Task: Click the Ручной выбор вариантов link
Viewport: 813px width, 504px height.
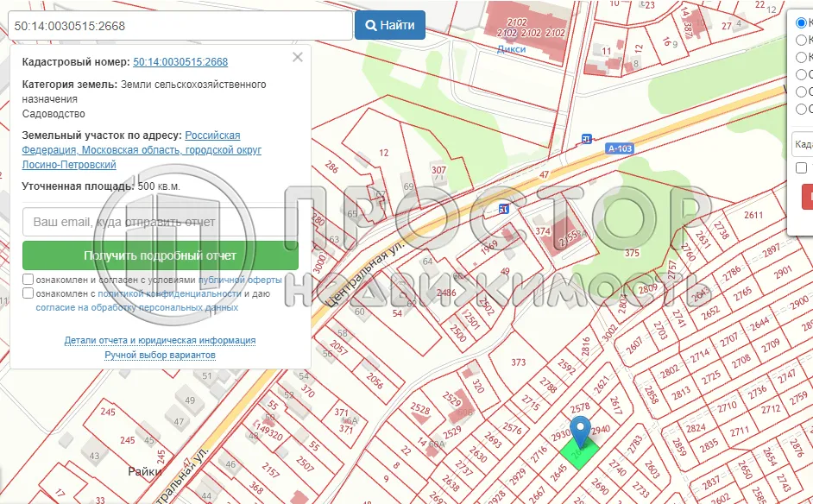Action: (x=160, y=355)
